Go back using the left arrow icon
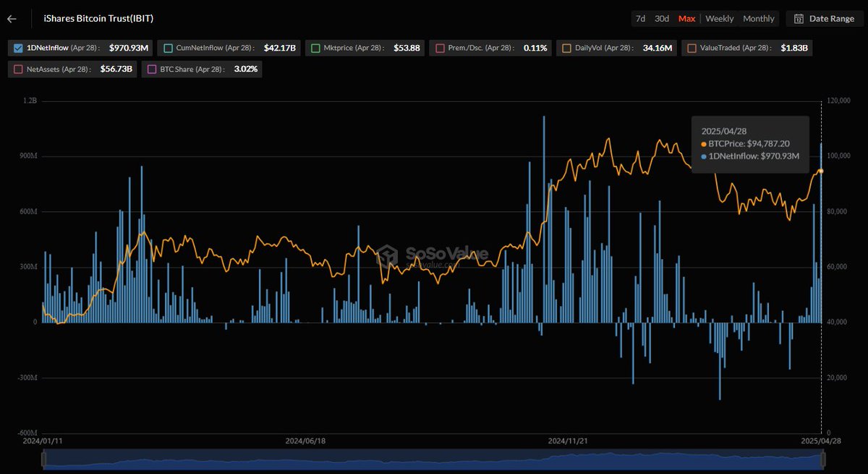This screenshot has width=868, height=474. 12,18
